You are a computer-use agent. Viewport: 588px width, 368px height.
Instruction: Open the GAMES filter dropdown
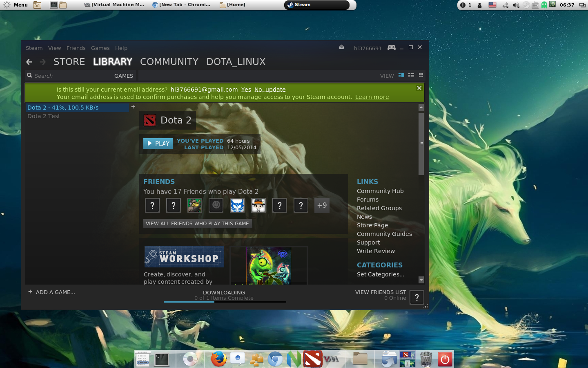(124, 76)
